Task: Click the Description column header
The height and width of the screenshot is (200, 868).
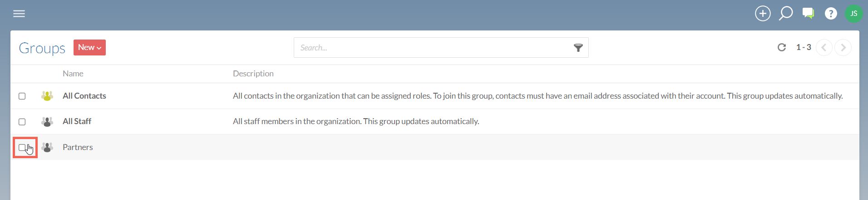Action: pos(253,74)
